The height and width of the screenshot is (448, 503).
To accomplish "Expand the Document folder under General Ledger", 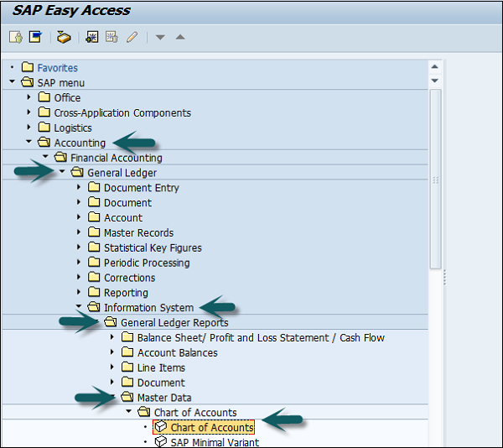I will (79, 202).
